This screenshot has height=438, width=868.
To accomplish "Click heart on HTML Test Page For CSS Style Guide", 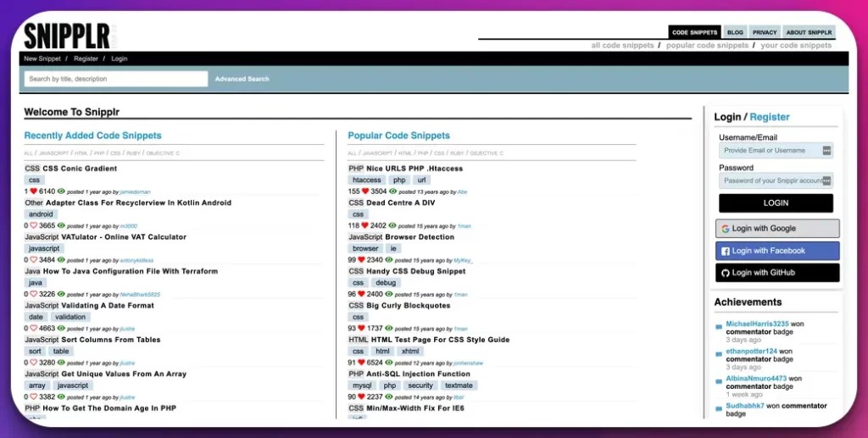I will tap(361, 363).
